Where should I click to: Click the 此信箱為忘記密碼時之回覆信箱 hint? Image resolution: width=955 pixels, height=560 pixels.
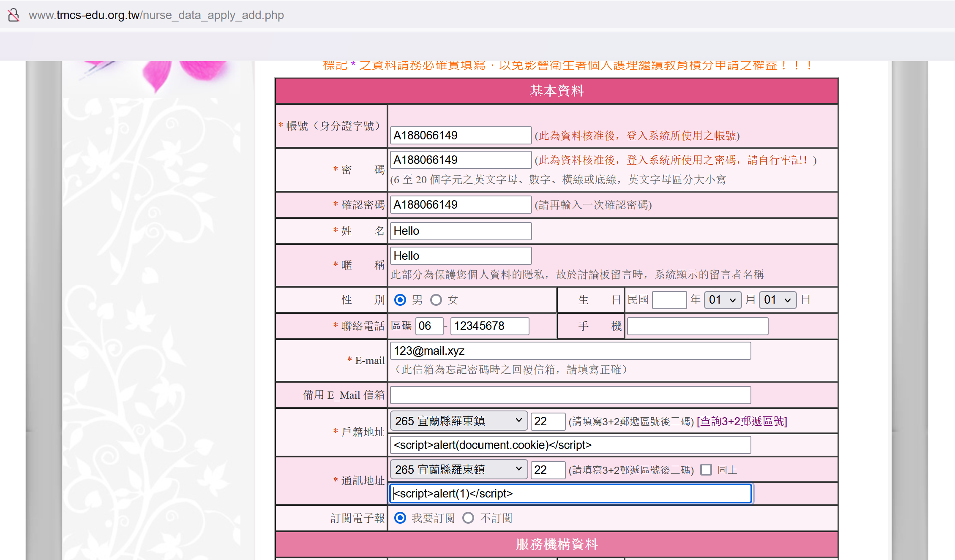[510, 370]
